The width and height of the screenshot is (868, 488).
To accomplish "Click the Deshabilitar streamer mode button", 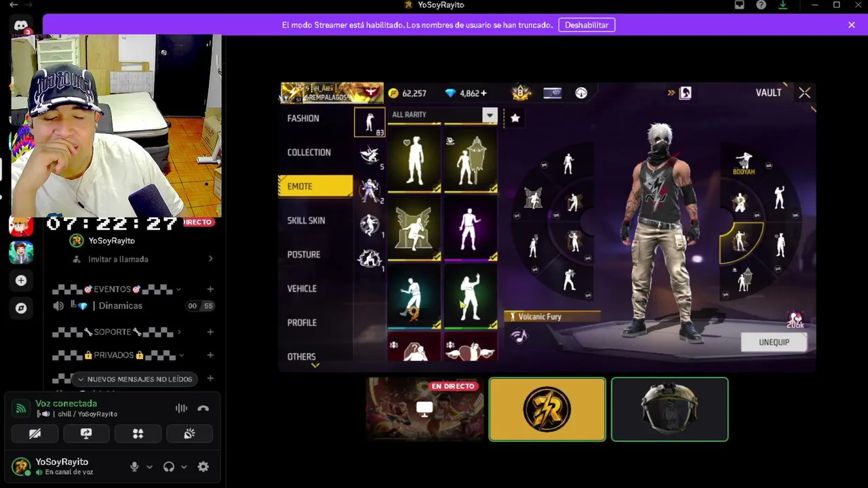I will tap(587, 25).
